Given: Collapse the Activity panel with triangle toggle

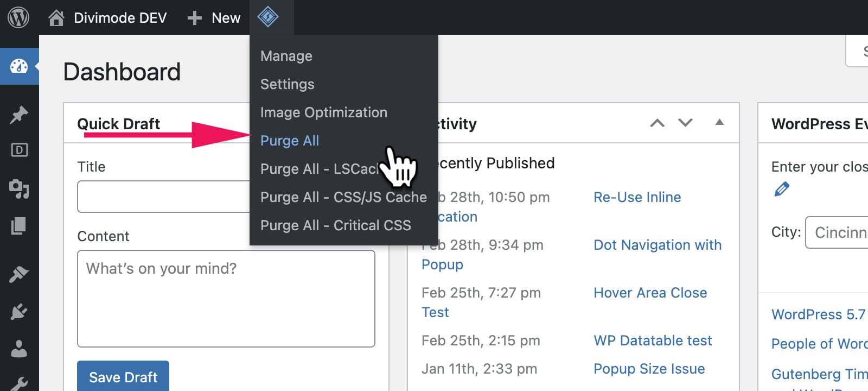Looking at the screenshot, I should coord(719,123).
